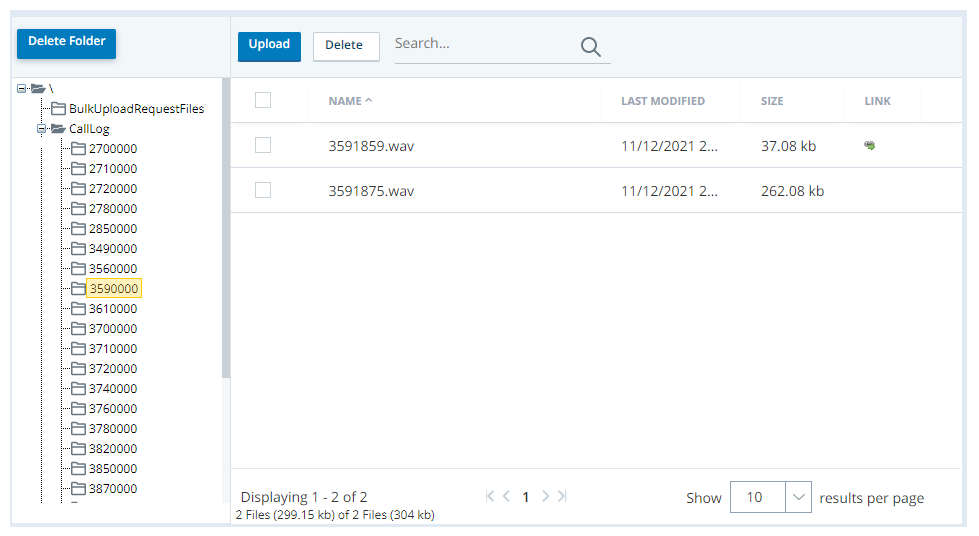Click the 2850000 folder icon
Viewport: 979px width, 536px height.
[x=78, y=228]
